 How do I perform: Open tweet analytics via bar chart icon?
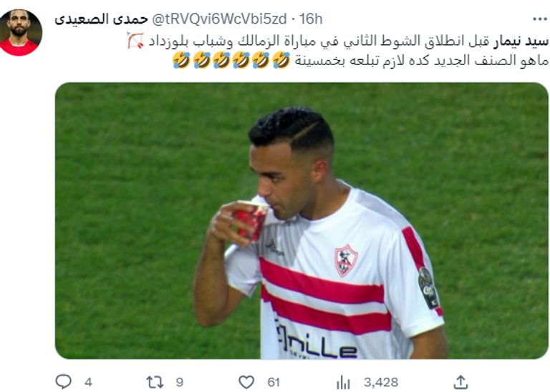click(343, 382)
